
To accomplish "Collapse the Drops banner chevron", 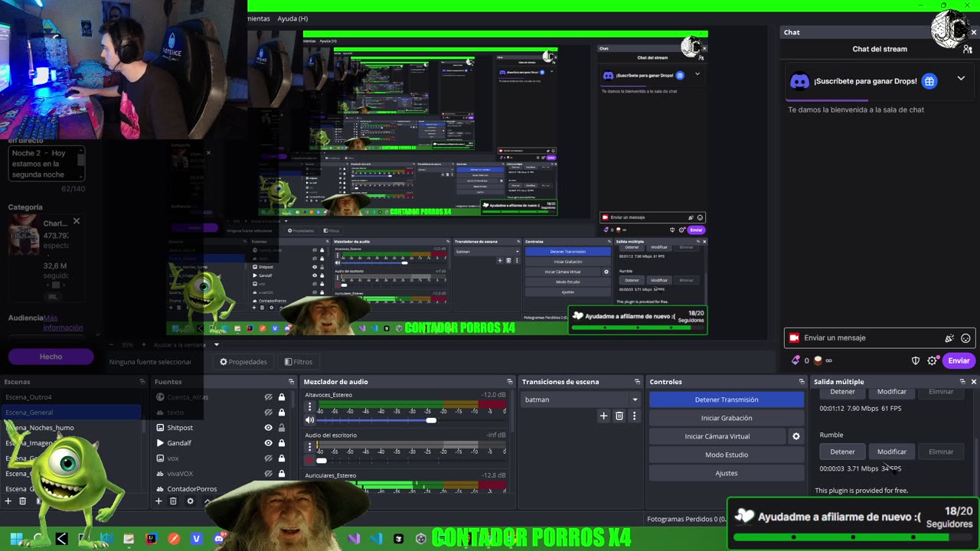I will pyautogui.click(x=961, y=79).
